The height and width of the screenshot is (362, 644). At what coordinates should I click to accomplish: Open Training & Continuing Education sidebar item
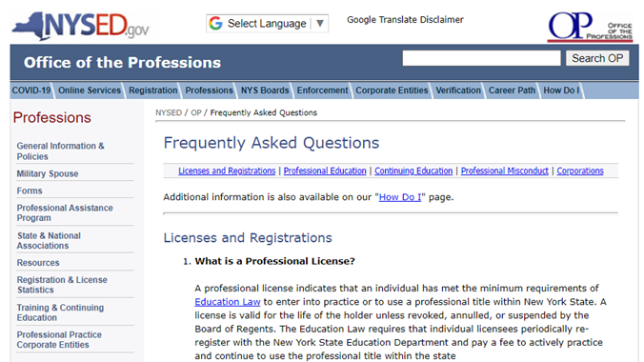[x=60, y=312]
